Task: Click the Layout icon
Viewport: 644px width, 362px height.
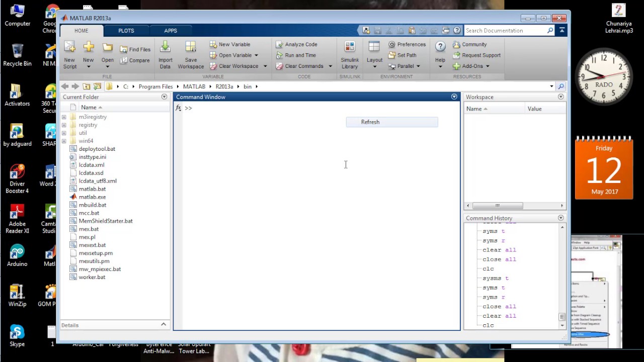Action: pos(374,47)
